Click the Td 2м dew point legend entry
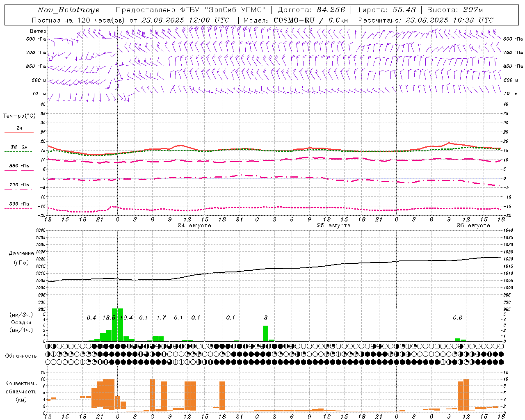 pyautogui.click(x=19, y=147)
